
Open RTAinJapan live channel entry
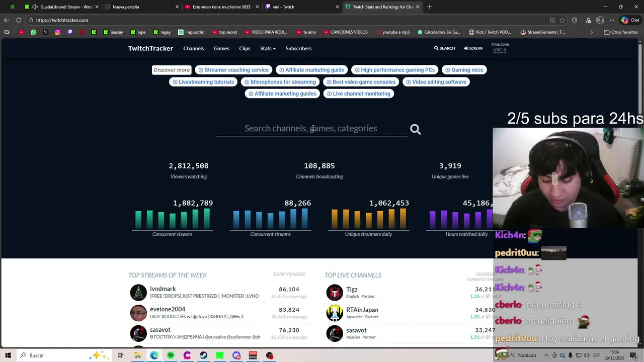click(x=362, y=310)
